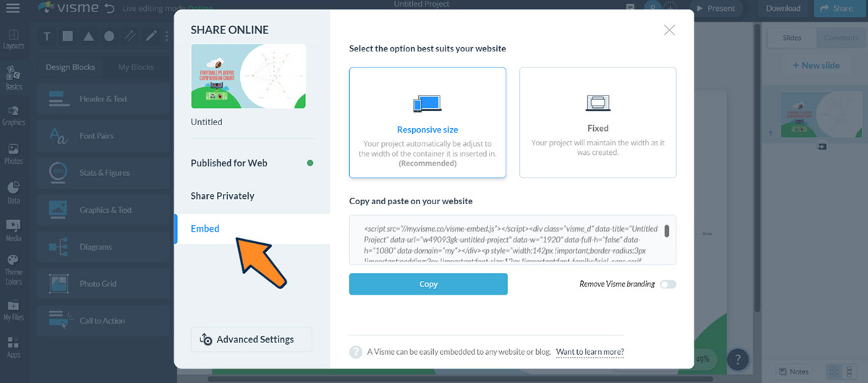This screenshot has width=868, height=383.
Task: Open the Photos sidebar panel
Action: (x=13, y=154)
